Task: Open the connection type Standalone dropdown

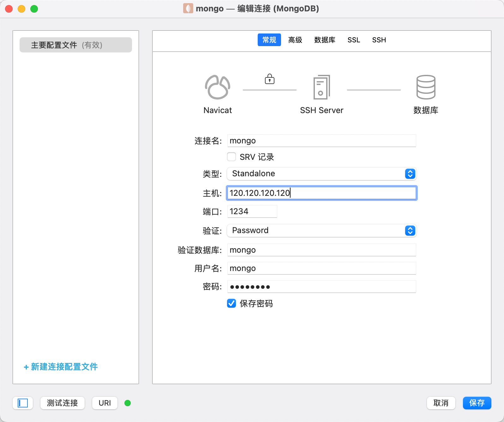Action: [321, 174]
